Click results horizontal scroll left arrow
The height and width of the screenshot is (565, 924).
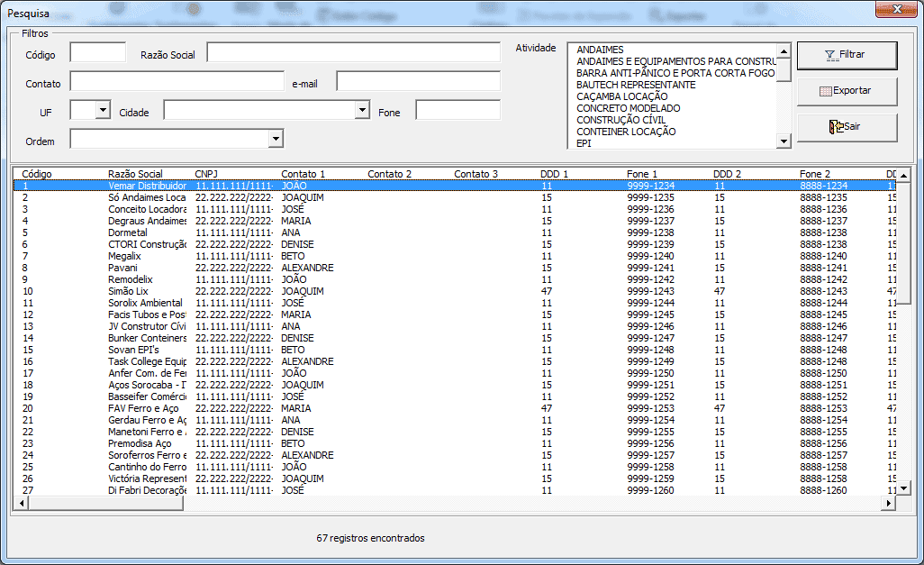(x=22, y=503)
